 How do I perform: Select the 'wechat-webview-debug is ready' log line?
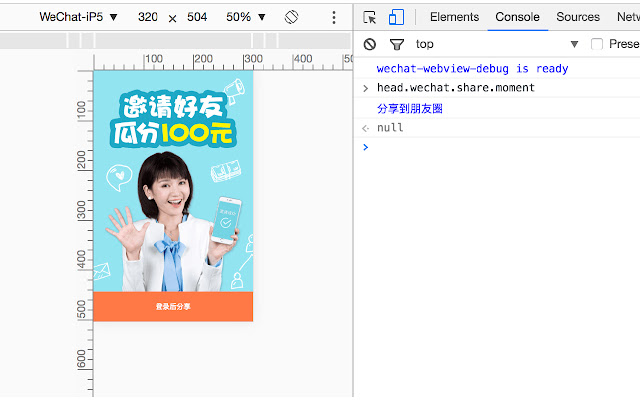(472, 69)
